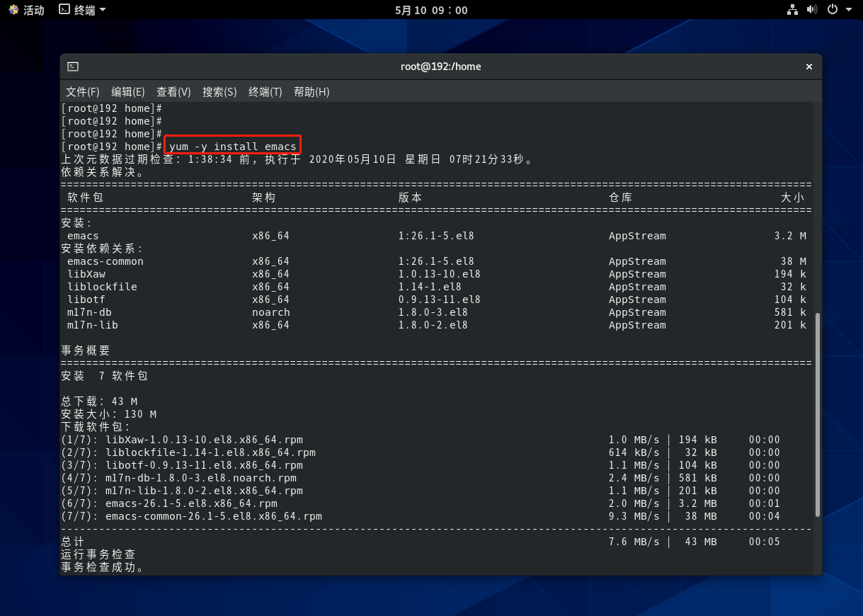Click the 事务检查成功 output line
The height and width of the screenshot is (616, 863).
103,567
